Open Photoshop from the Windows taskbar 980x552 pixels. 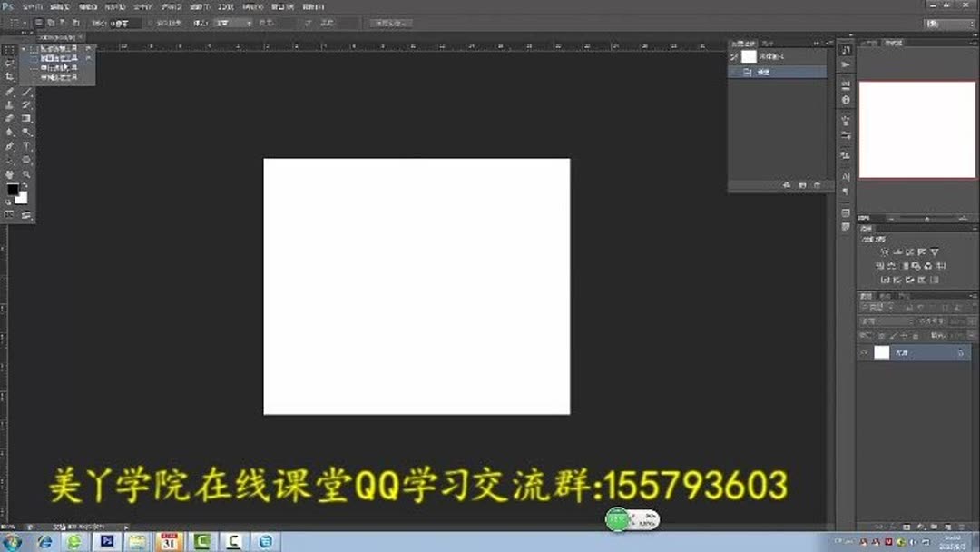pos(108,539)
